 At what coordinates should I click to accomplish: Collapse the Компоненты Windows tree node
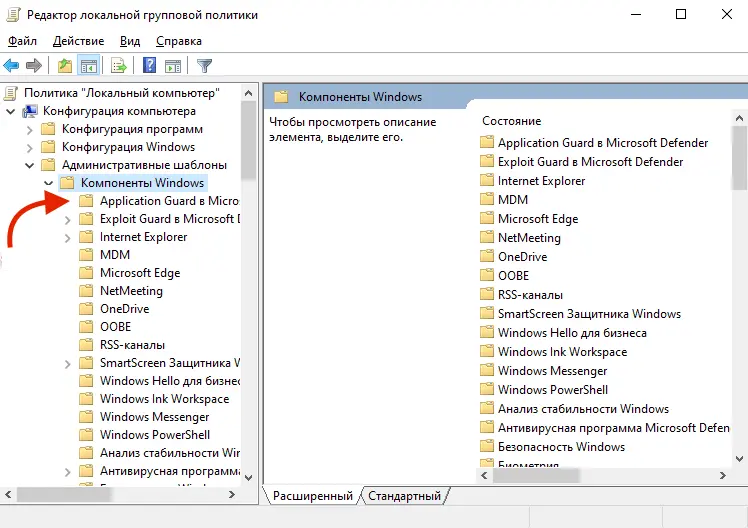pyautogui.click(x=47, y=183)
